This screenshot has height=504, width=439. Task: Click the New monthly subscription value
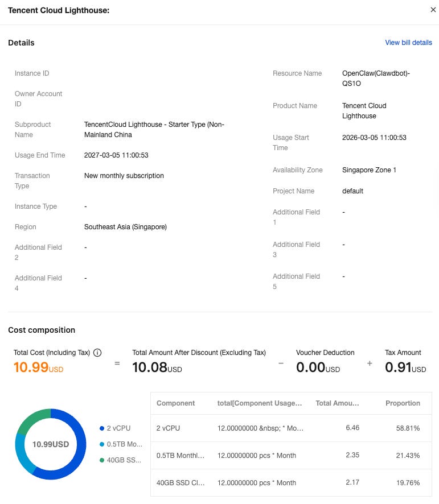[124, 176]
